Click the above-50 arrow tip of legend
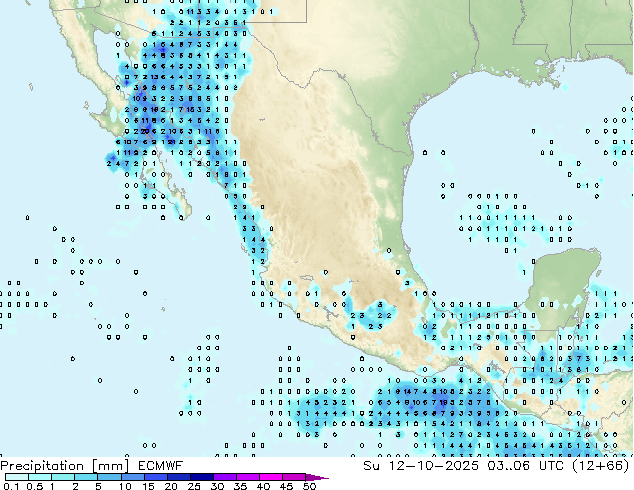 click(317, 477)
